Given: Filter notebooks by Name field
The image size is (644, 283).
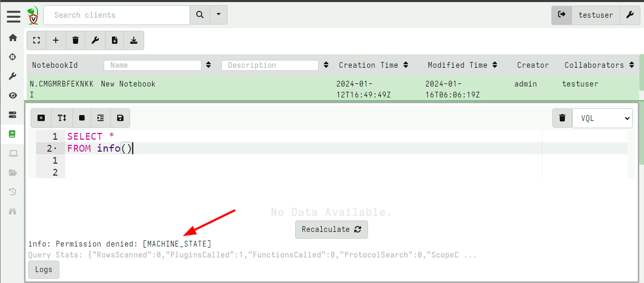Looking at the screenshot, I should [153, 65].
